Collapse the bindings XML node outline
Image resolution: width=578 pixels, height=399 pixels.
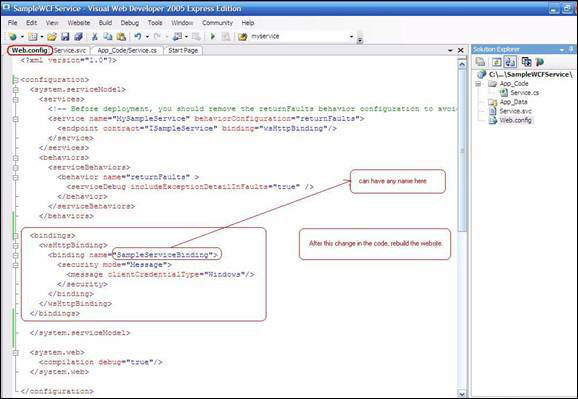click(x=15, y=236)
